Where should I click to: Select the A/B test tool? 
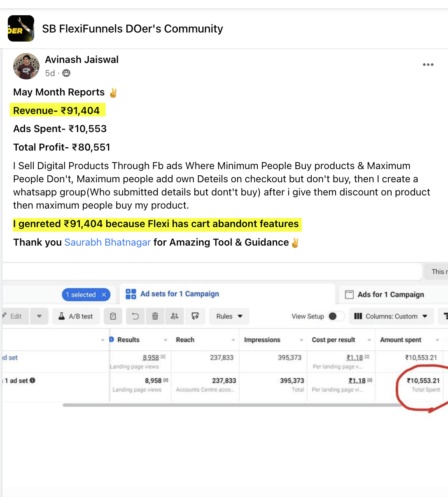point(76,316)
